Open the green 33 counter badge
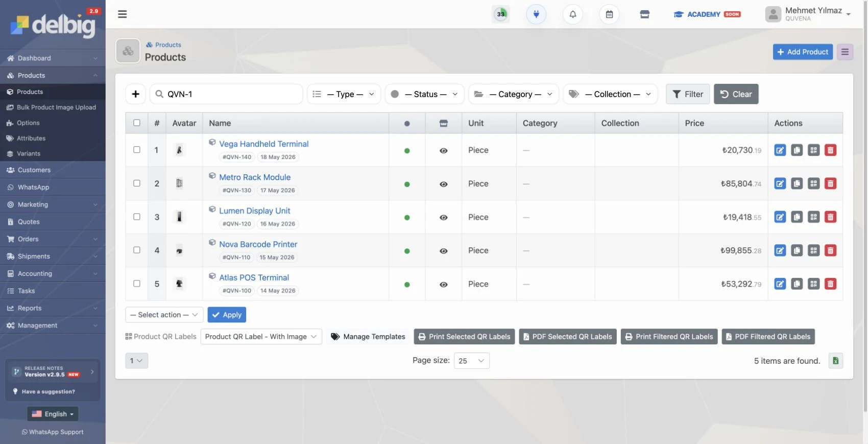Viewport: 868px width, 444px height. [501, 14]
